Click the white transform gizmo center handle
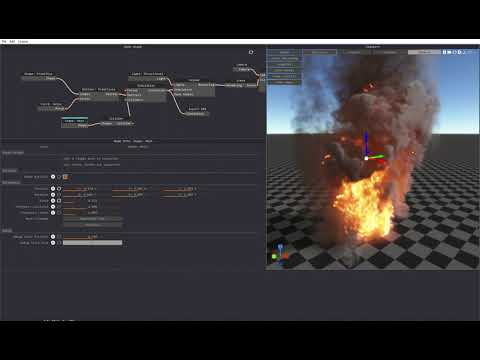Image resolution: width=480 pixels, height=360 pixels. click(x=366, y=158)
